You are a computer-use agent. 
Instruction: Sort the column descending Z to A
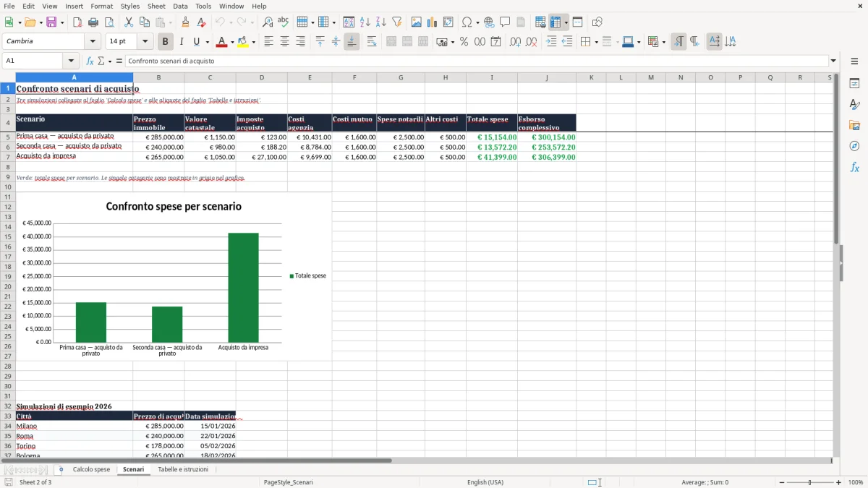point(380,22)
